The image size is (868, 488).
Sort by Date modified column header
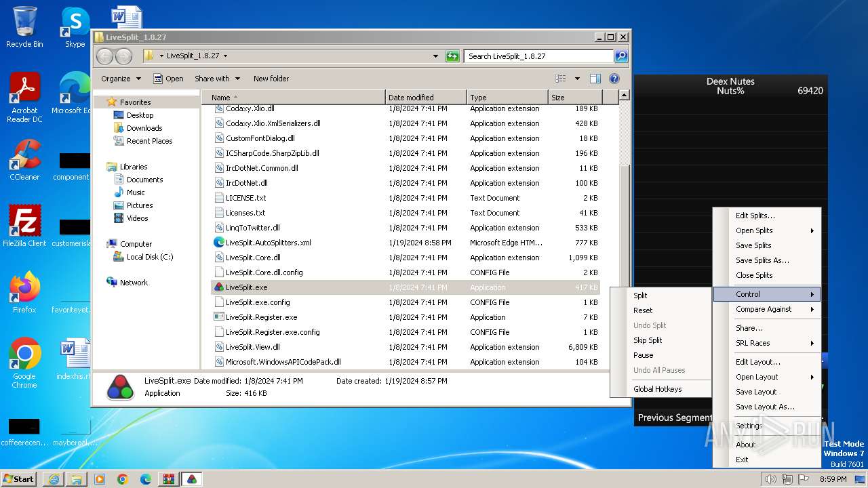[x=426, y=98]
